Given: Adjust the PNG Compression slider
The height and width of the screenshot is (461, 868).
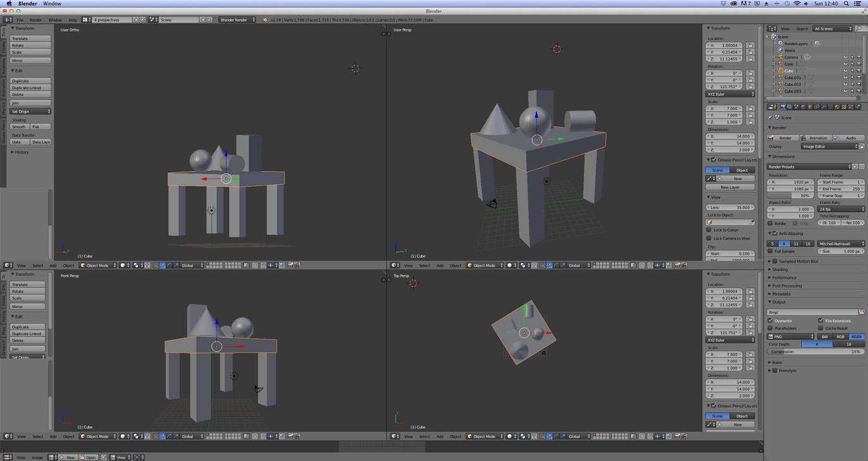Looking at the screenshot, I should pyautogui.click(x=816, y=351).
